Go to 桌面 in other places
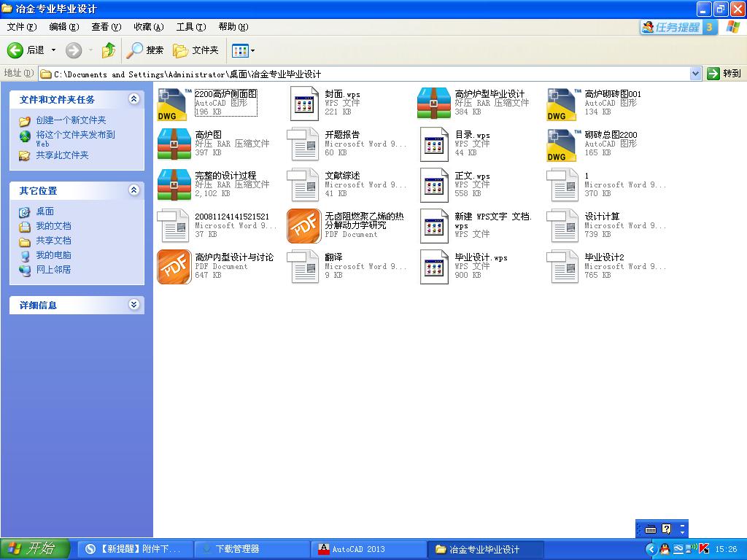The height and width of the screenshot is (560, 747). [44, 211]
